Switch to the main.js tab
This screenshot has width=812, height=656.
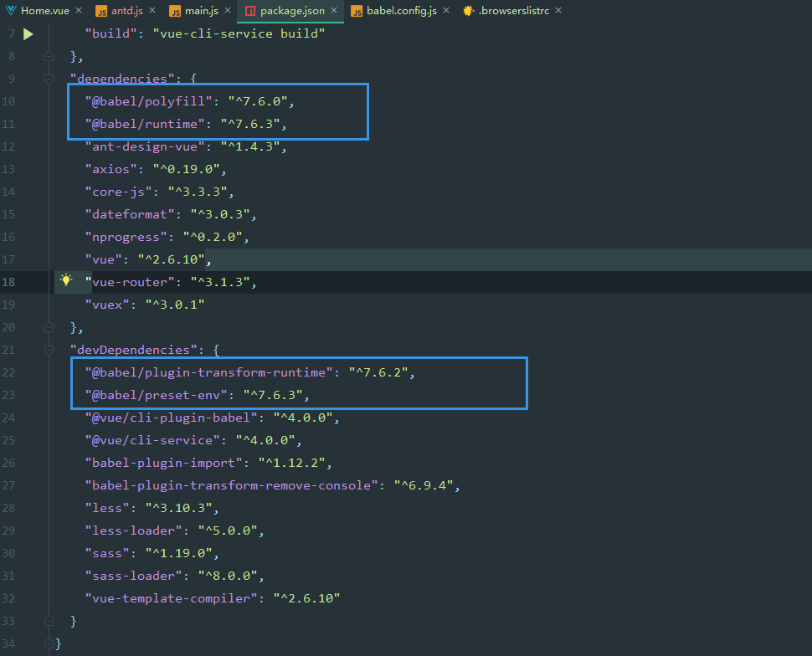pos(202,11)
